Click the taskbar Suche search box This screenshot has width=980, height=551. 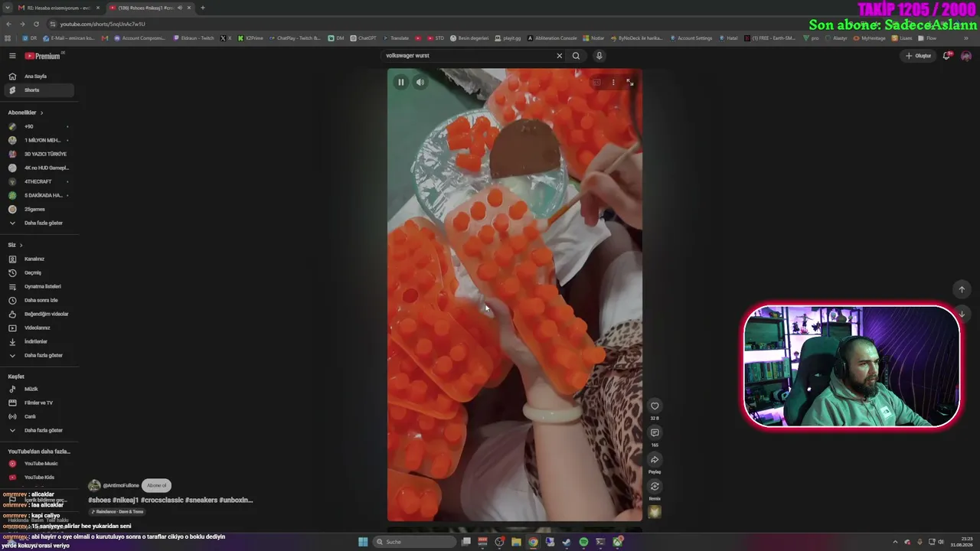pyautogui.click(x=413, y=542)
